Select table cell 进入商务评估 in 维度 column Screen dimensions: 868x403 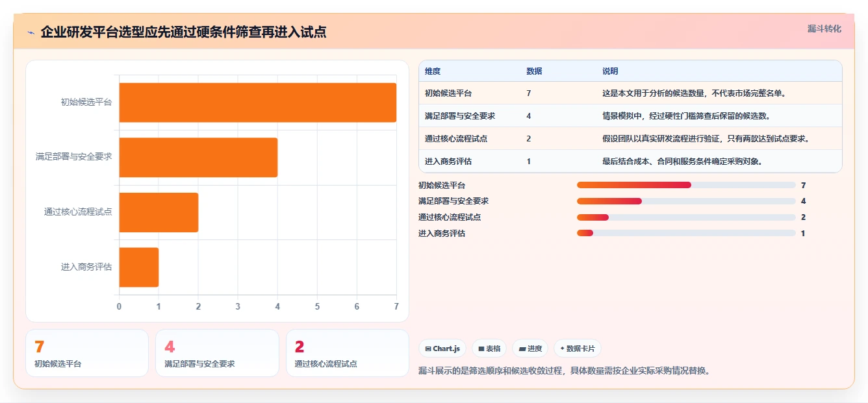click(448, 162)
